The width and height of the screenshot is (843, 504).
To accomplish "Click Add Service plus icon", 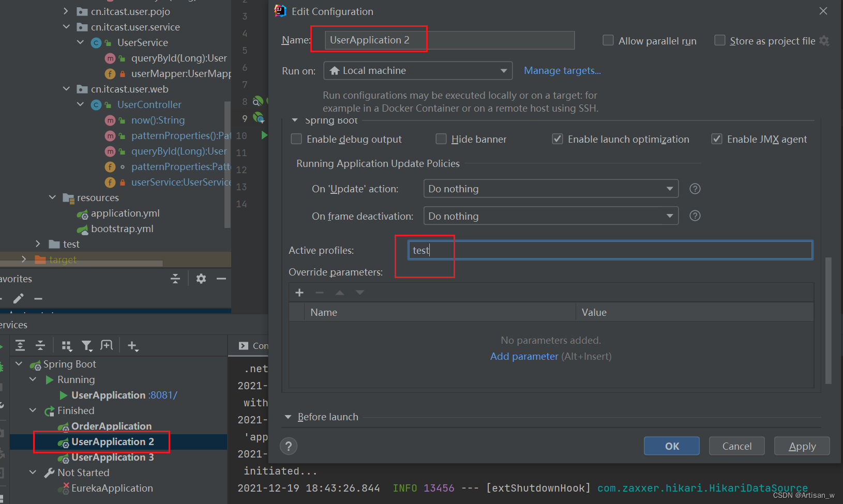I will coord(133,346).
